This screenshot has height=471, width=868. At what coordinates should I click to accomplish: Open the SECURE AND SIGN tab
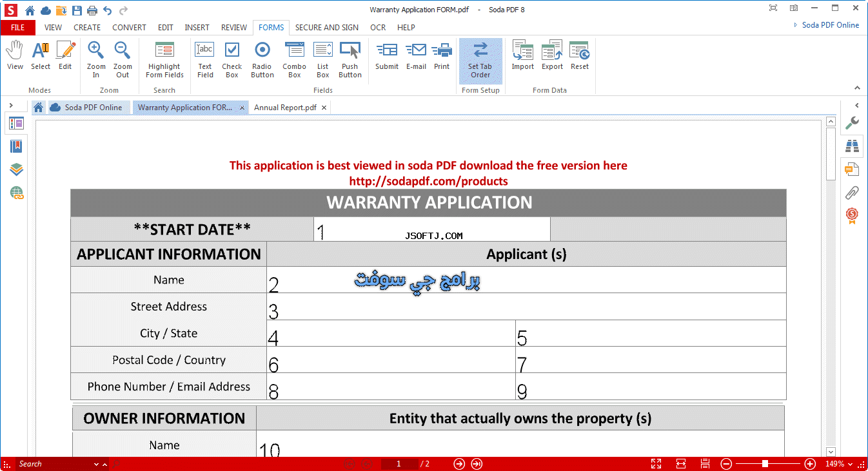pos(327,28)
